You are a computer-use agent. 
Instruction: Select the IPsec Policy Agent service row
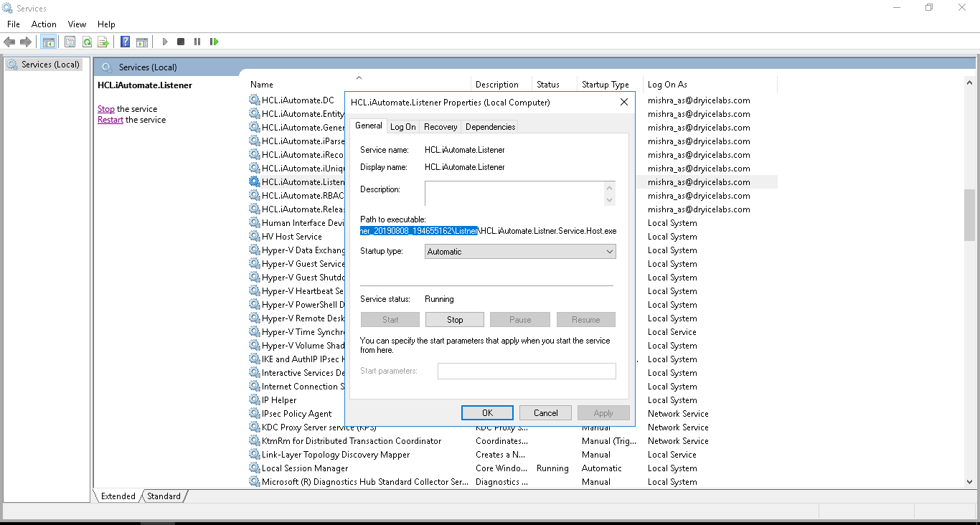[x=296, y=414]
